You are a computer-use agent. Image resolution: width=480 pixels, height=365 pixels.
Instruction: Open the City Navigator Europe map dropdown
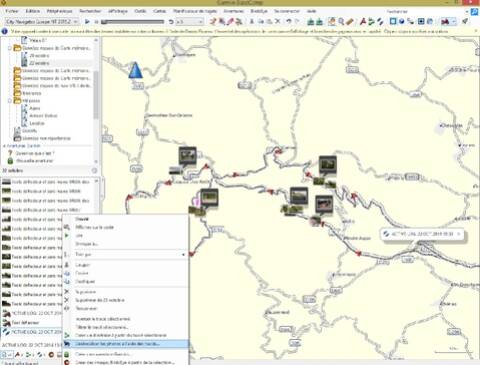42,22
